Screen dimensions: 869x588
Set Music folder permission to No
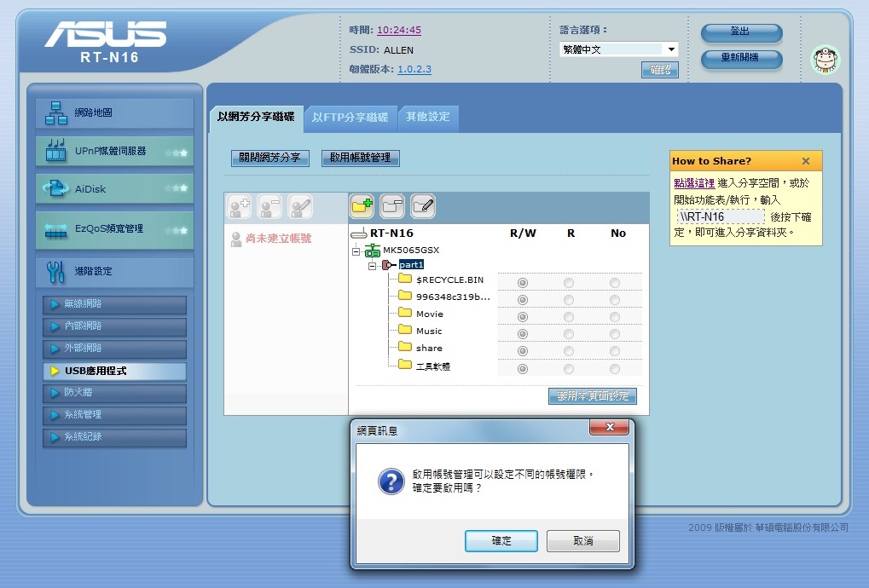[x=615, y=334]
